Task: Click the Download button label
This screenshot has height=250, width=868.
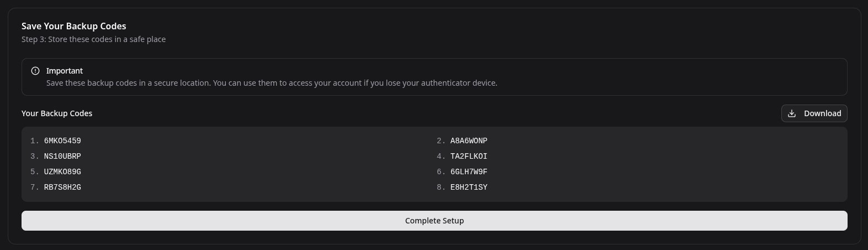Action: [822, 113]
